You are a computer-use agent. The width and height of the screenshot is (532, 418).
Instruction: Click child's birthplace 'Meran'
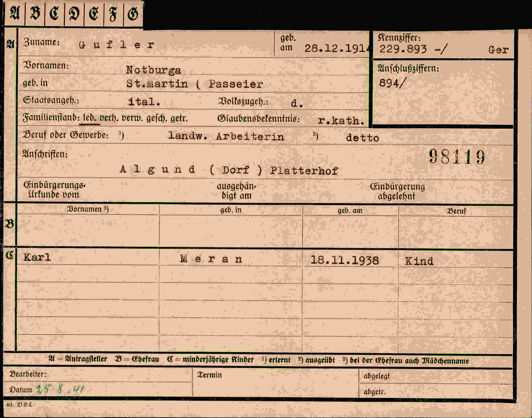tap(211, 259)
